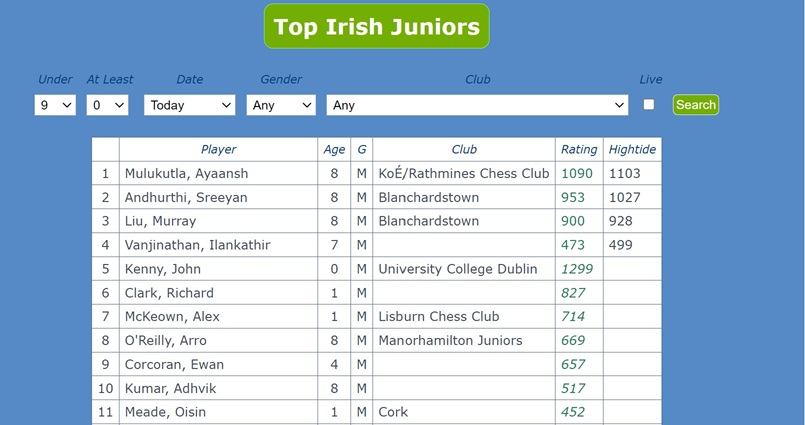Expand the Gender dropdown
805x425 pixels.
[x=280, y=105]
